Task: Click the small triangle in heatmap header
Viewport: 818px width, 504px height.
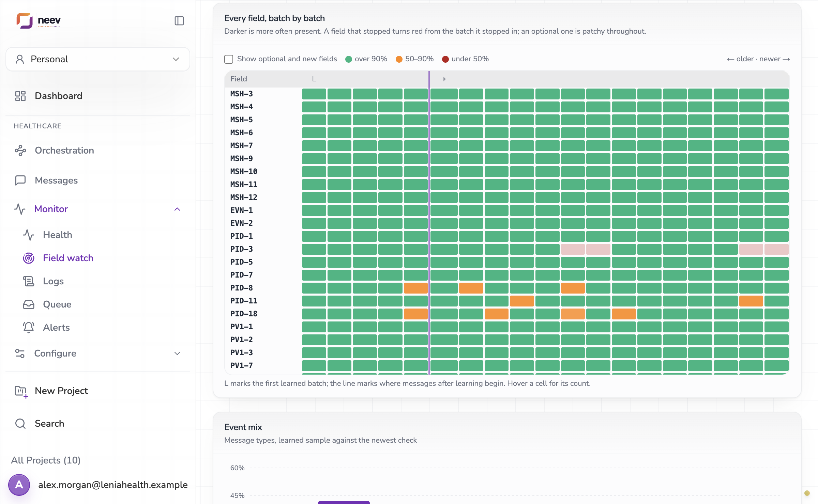Action: (444, 79)
